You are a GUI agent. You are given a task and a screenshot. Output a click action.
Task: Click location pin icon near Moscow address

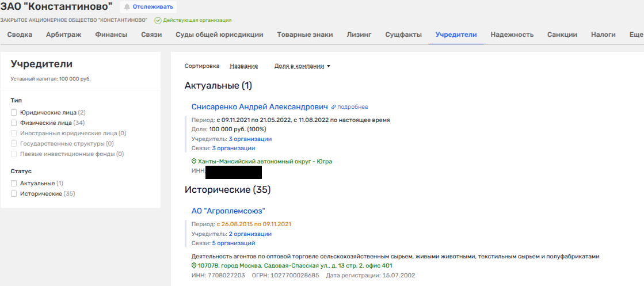pos(194,266)
